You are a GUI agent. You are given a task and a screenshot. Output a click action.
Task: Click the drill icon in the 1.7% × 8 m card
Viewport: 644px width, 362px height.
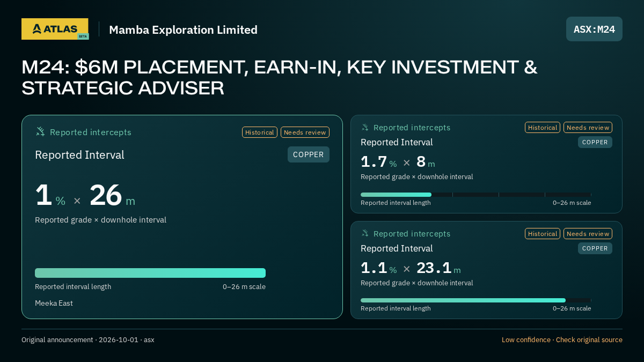point(365,127)
